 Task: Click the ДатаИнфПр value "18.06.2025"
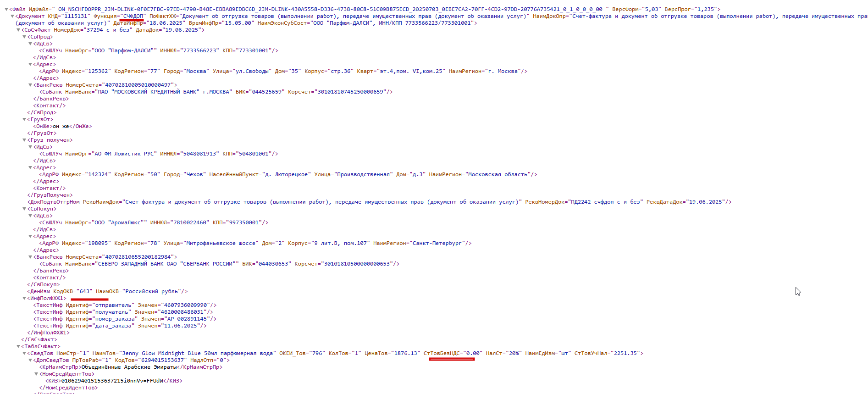click(x=165, y=23)
